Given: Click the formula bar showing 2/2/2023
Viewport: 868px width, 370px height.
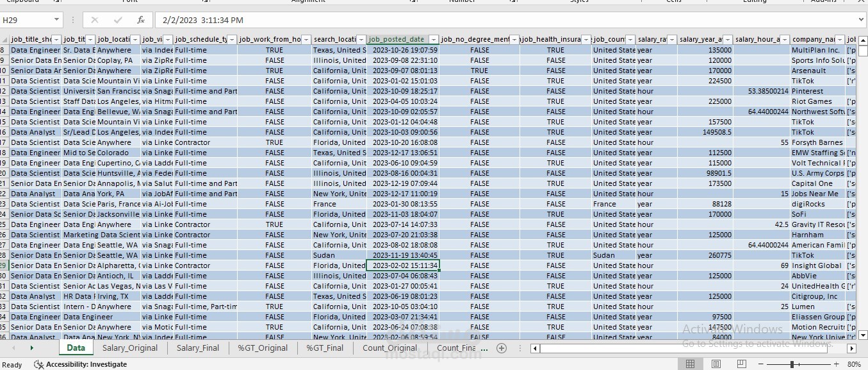Looking at the screenshot, I should (x=509, y=20).
